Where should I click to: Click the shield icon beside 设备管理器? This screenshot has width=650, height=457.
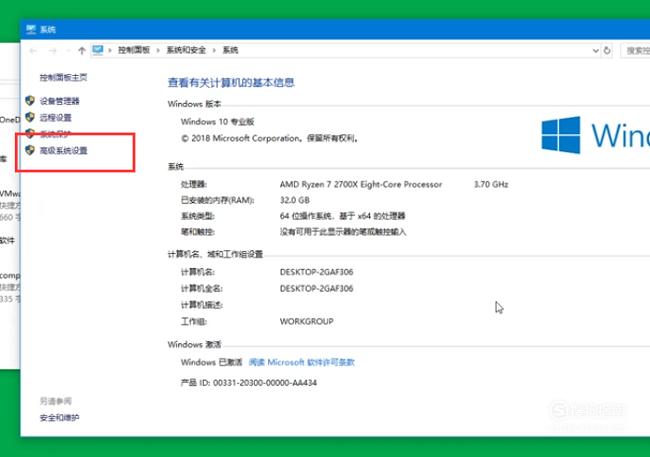click(30, 100)
